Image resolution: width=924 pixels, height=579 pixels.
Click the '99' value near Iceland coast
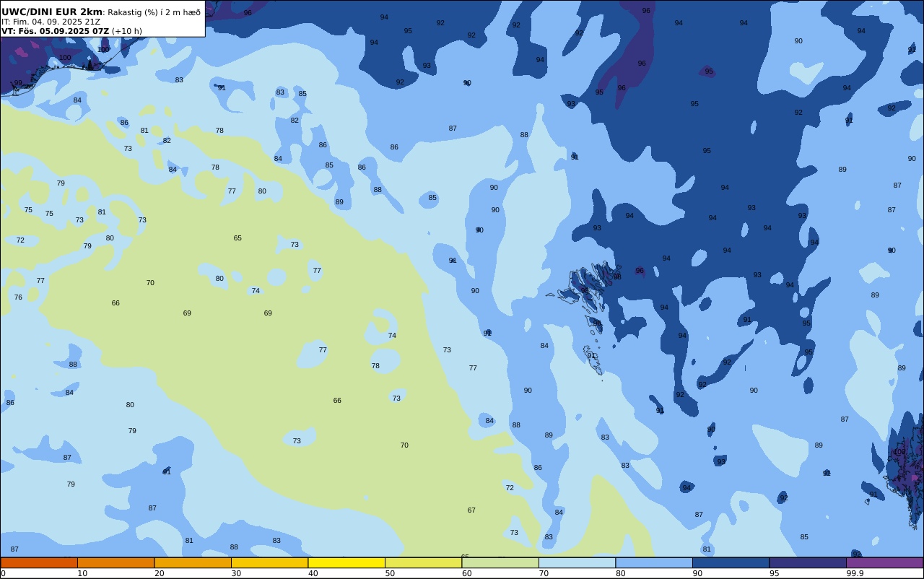[18, 83]
